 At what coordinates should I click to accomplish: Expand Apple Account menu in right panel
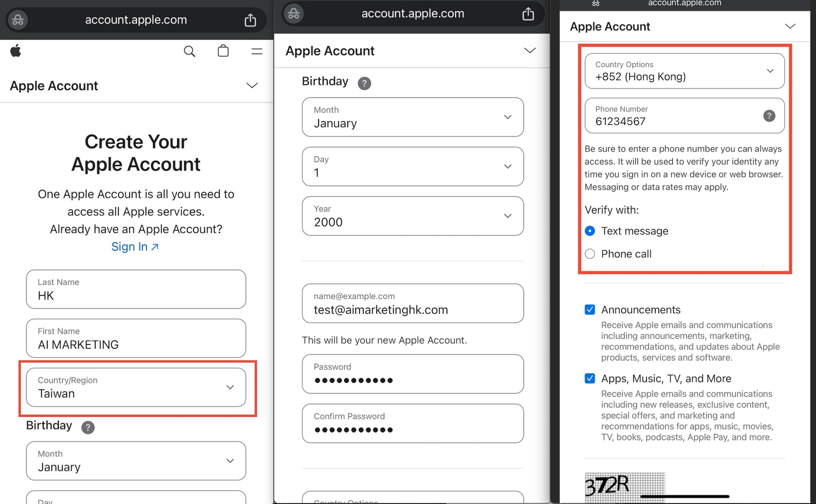click(x=790, y=26)
